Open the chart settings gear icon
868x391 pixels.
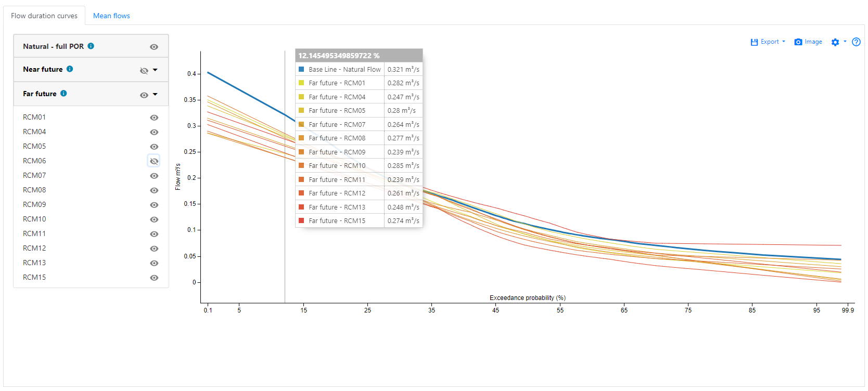[x=835, y=42]
